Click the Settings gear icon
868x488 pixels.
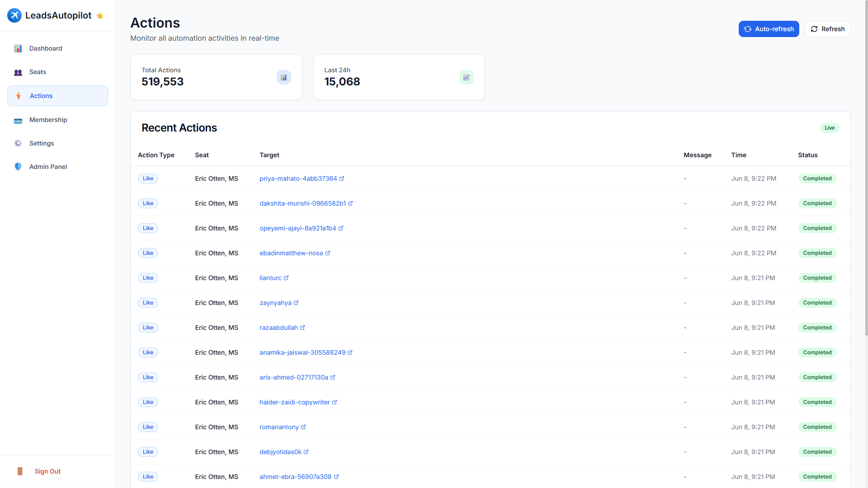point(18,143)
